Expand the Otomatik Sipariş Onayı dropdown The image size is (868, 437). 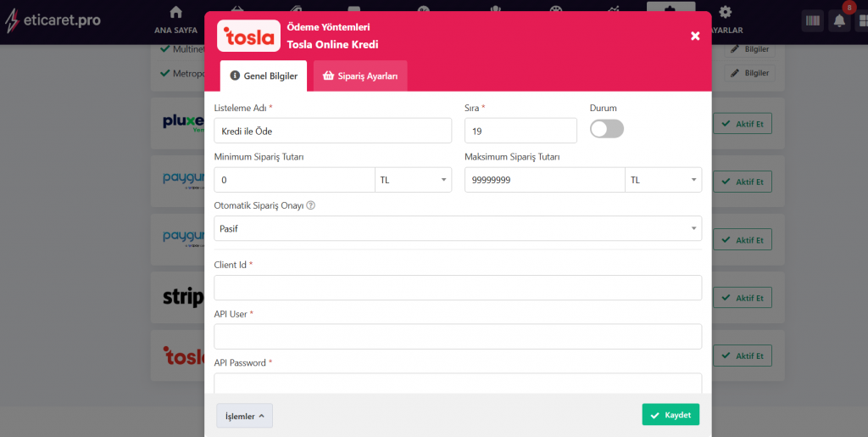458,228
